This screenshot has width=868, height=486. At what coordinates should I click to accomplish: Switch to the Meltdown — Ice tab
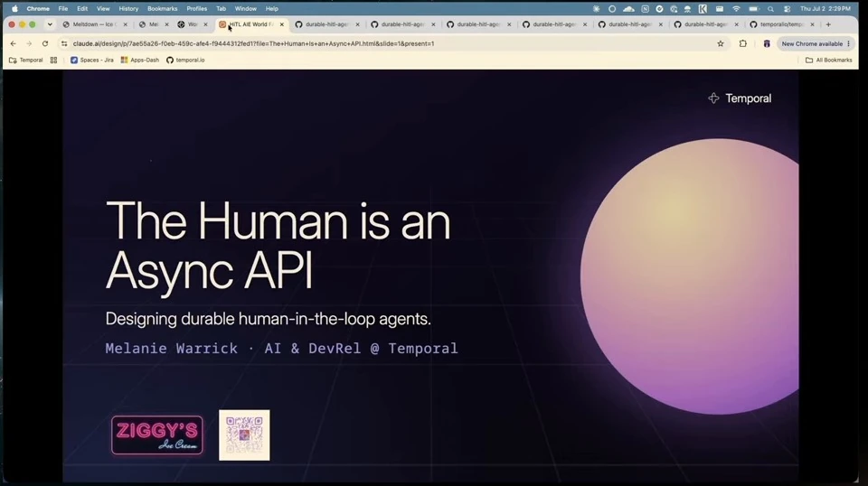[x=93, y=24]
